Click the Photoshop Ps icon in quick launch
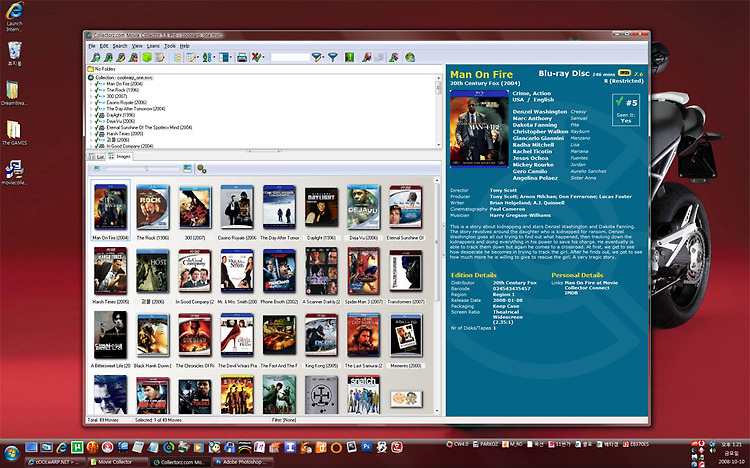The width and height of the screenshot is (750, 468). [x=366, y=447]
